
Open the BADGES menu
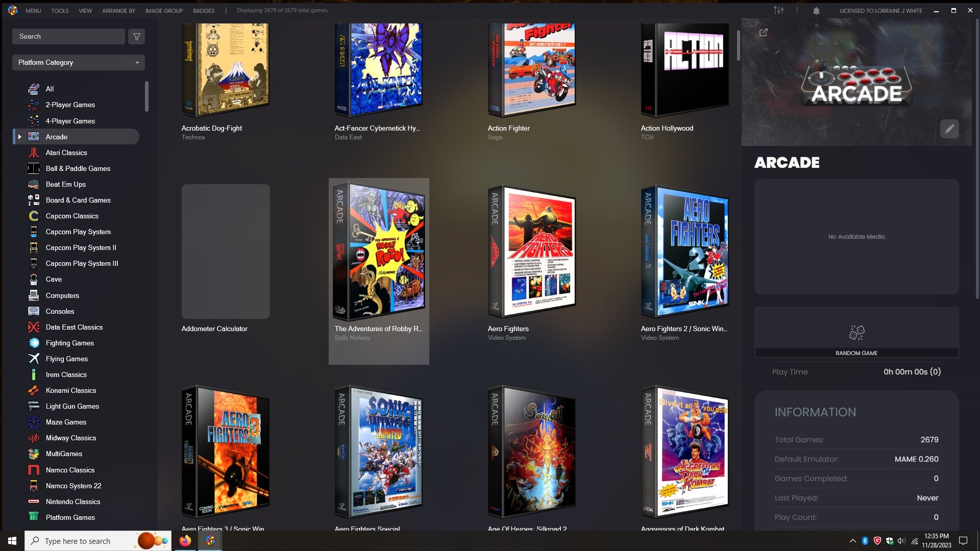tap(204, 11)
